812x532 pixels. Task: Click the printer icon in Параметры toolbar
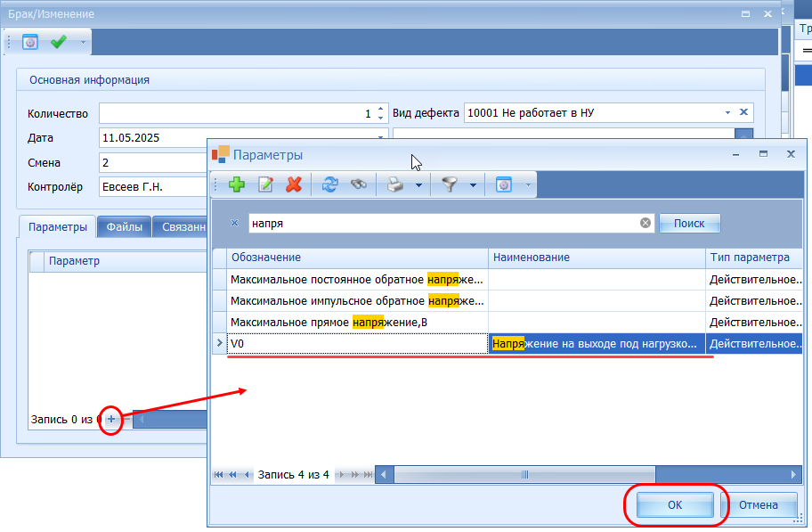click(395, 184)
